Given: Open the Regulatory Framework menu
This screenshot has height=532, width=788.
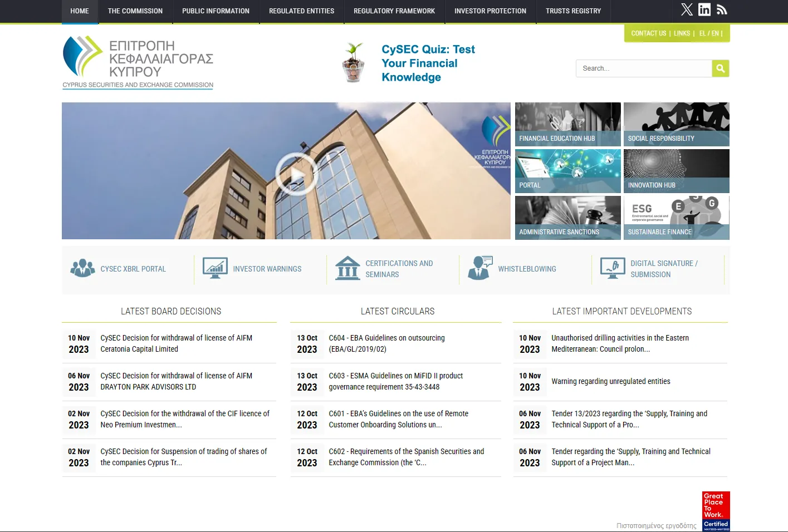Looking at the screenshot, I should pos(394,11).
